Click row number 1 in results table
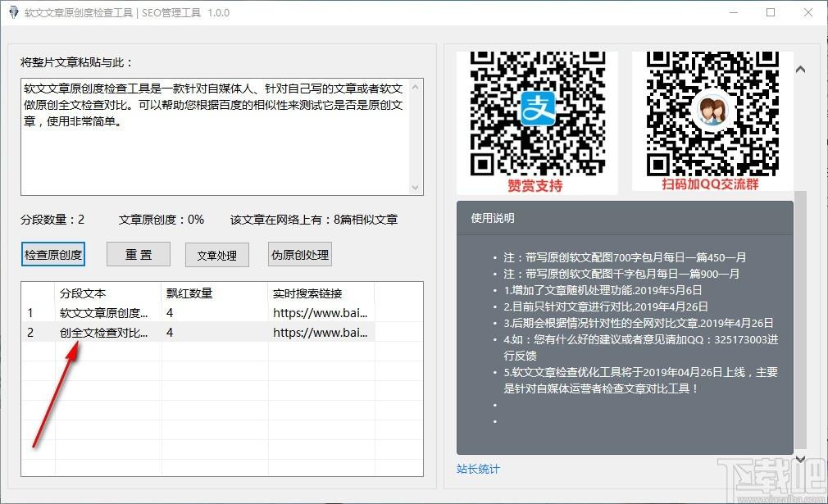This screenshot has width=828, height=504. tap(30, 313)
